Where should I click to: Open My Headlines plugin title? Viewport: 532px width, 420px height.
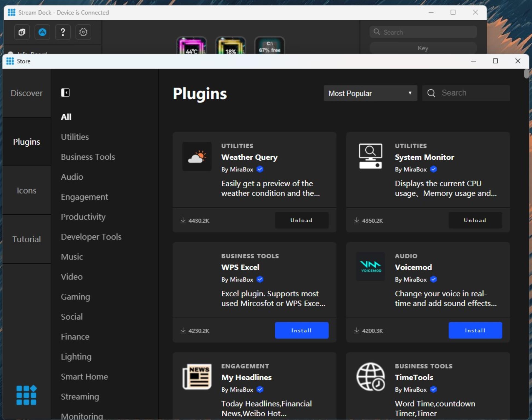tap(246, 377)
